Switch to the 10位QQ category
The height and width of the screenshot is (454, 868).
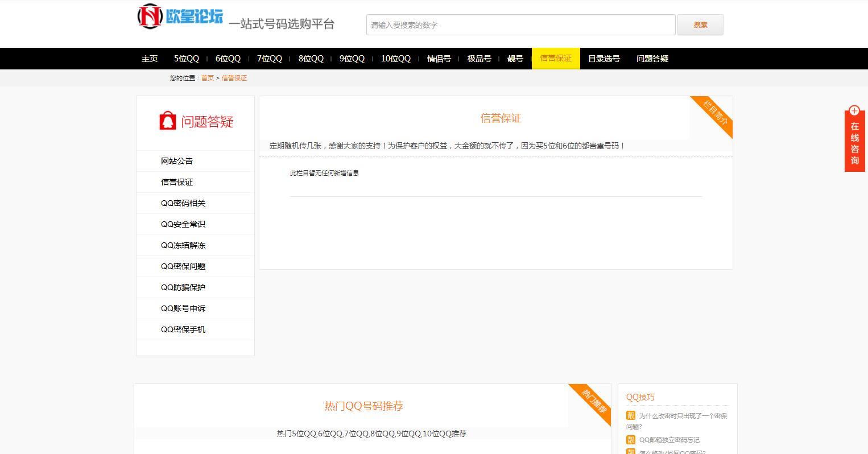click(x=395, y=58)
